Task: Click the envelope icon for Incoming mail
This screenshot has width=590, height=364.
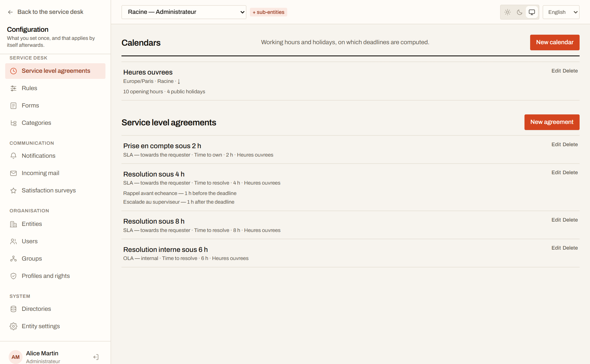Action: (14, 173)
